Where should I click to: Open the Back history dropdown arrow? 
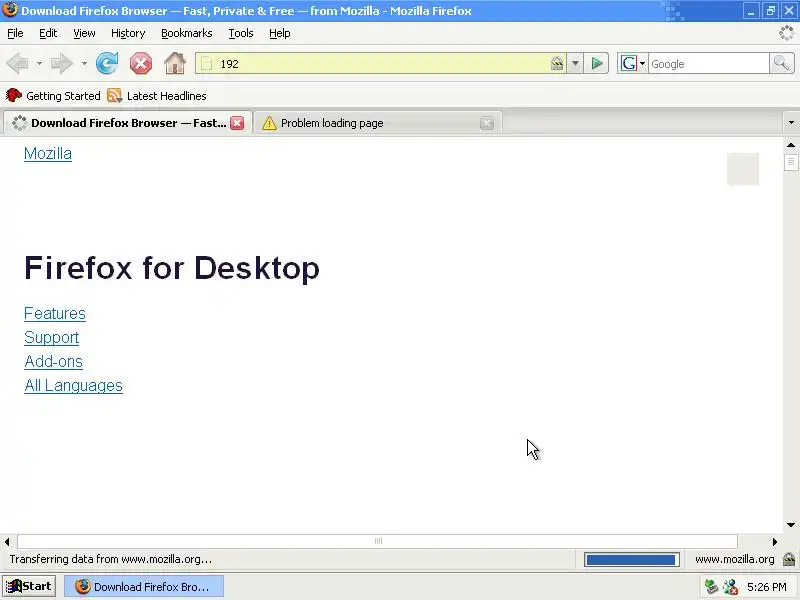click(x=39, y=64)
